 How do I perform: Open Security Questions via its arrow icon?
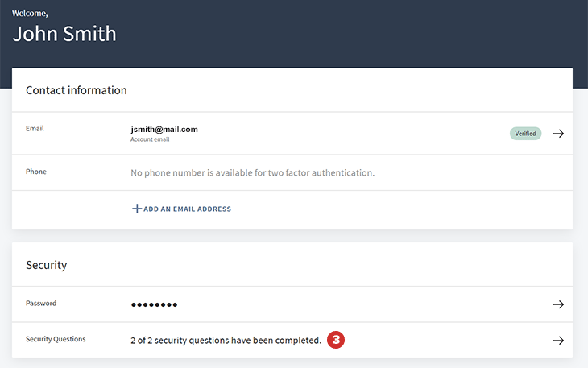click(558, 341)
